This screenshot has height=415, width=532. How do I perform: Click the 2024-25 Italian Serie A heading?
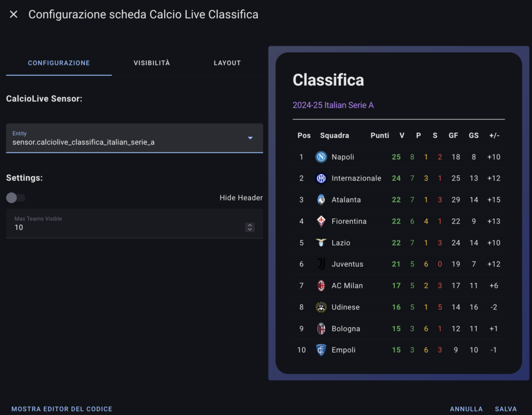(333, 105)
